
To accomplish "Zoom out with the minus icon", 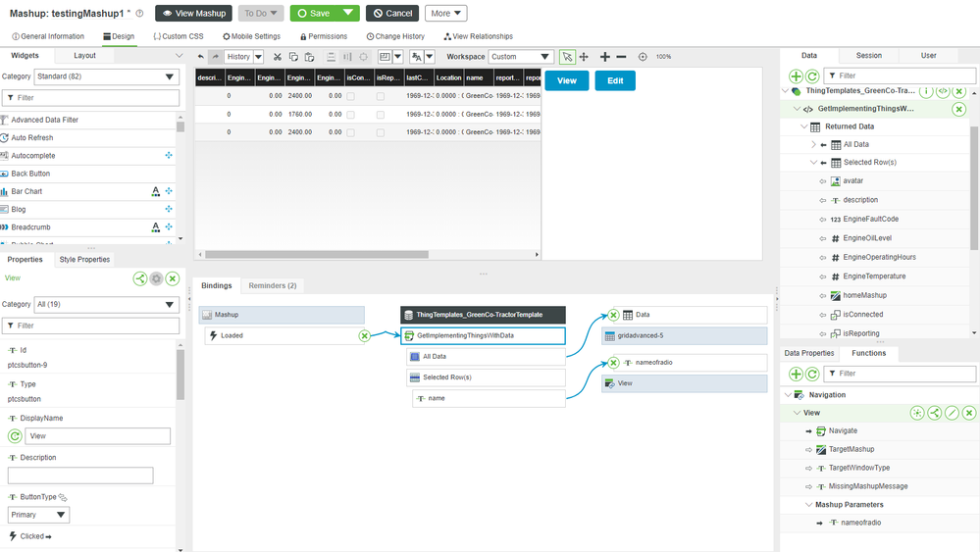I will point(621,57).
